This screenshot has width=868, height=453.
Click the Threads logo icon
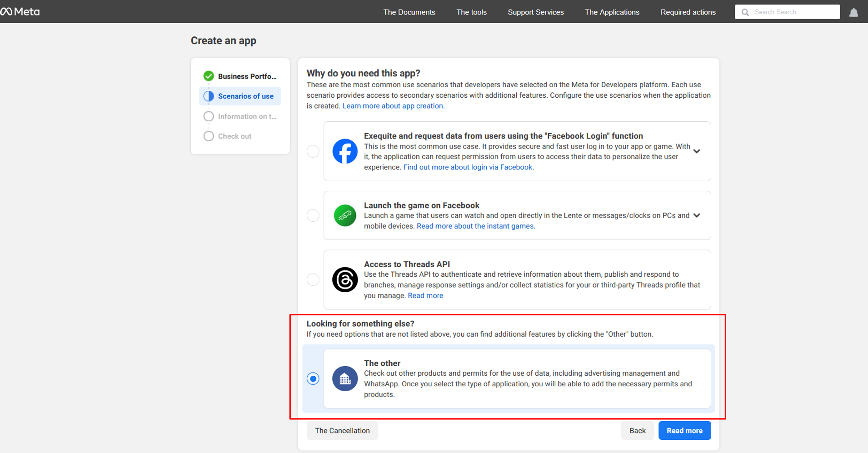pyautogui.click(x=345, y=279)
